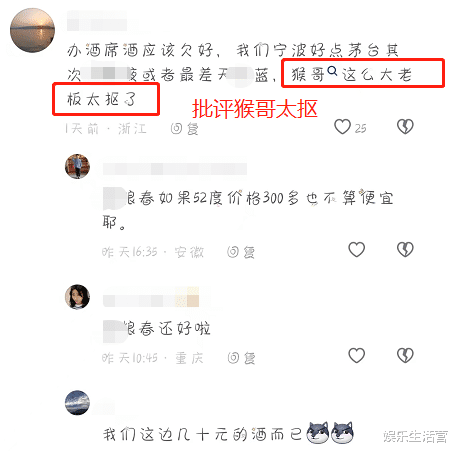Dislike the Chongqing reply
Viewport: 454px width, 451px height.
pos(405,355)
